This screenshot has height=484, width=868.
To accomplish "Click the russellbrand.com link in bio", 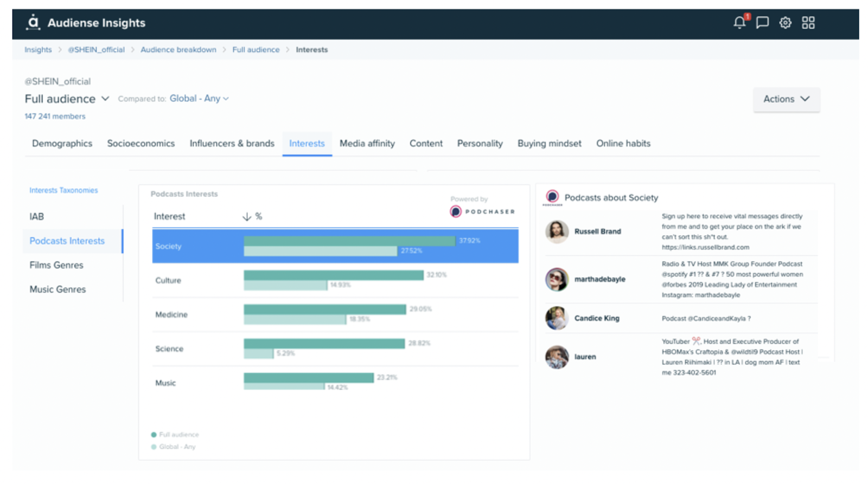I will pos(705,248).
